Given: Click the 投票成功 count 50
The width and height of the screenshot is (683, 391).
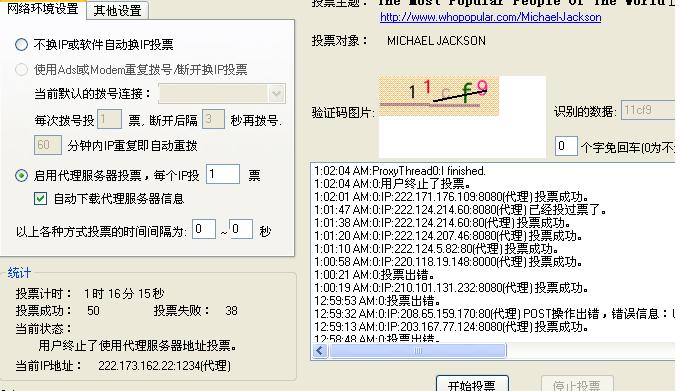Looking at the screenshot, I should (93, 311).
